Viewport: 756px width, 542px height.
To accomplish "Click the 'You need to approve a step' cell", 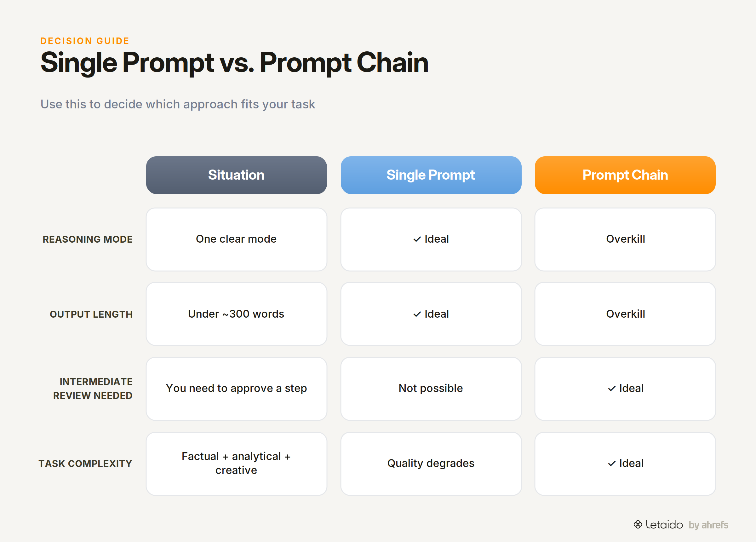I will tap(236, 389).
